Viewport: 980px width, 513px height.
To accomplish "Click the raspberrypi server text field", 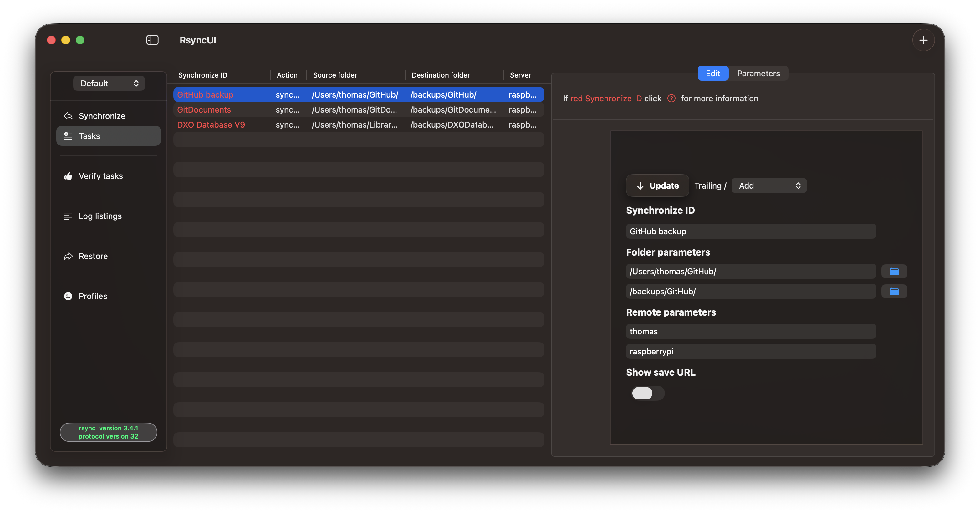I will coord(751,351).
